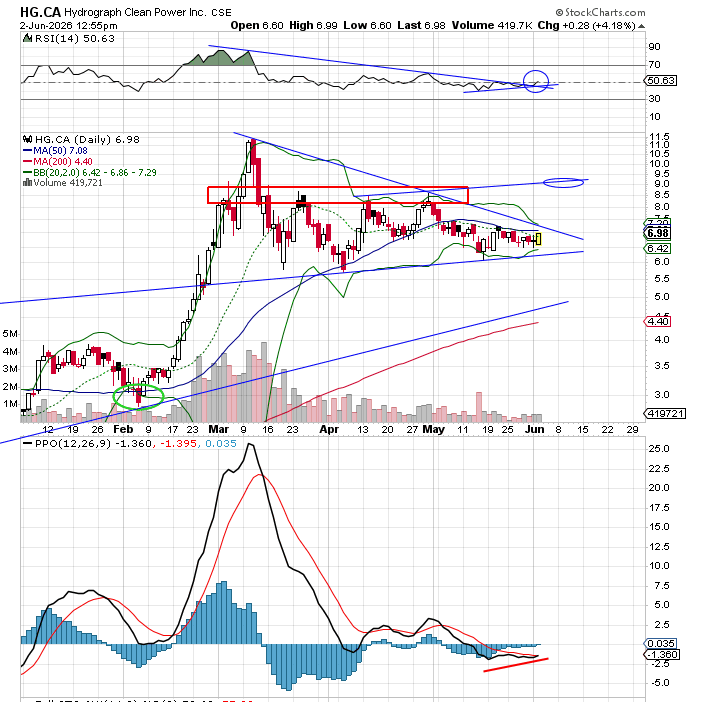Click the up-triangle icon beside the Chg value
Image resolution: width=705 pixels, height=702 pixels.
click(642, 27)
